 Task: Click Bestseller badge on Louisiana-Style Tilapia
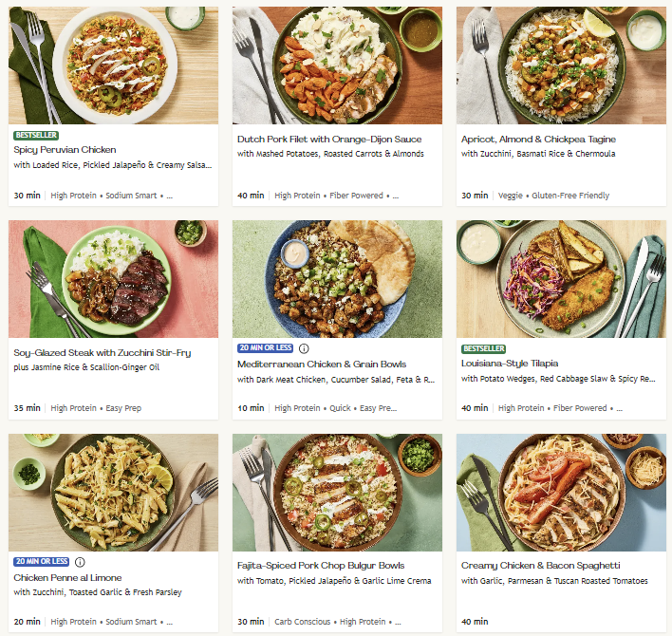coord(483,348)
